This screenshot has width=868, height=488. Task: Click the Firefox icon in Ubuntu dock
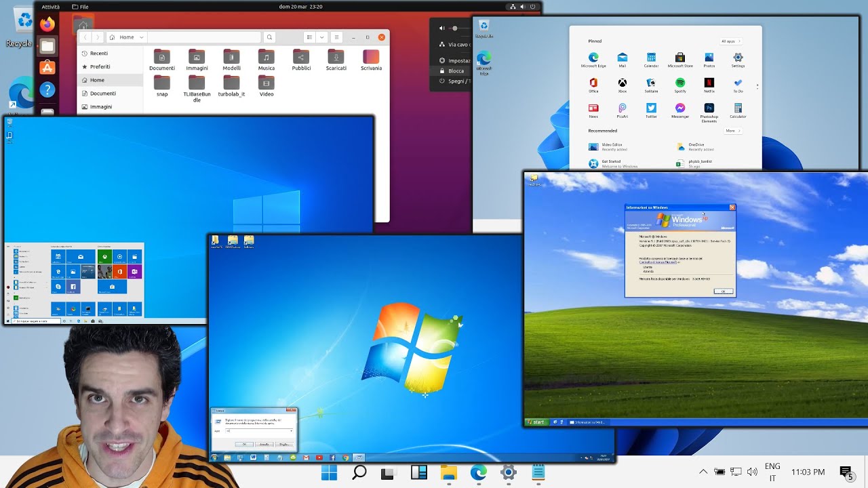tap(47, 24)
